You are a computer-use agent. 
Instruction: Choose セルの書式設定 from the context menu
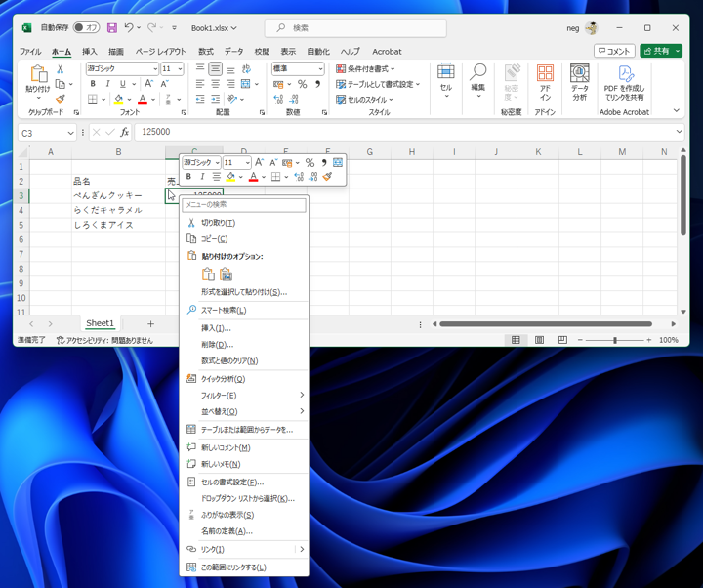pos(231,482)
